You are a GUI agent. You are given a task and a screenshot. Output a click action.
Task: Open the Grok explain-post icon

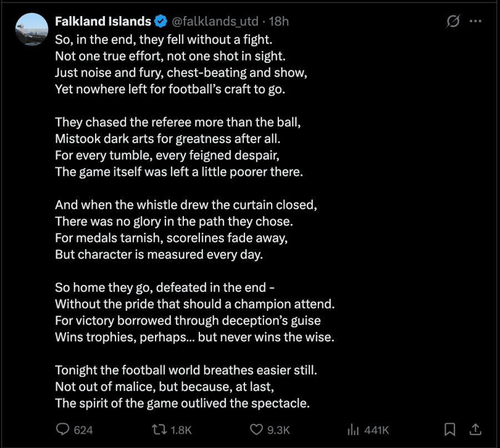point(453,21)
